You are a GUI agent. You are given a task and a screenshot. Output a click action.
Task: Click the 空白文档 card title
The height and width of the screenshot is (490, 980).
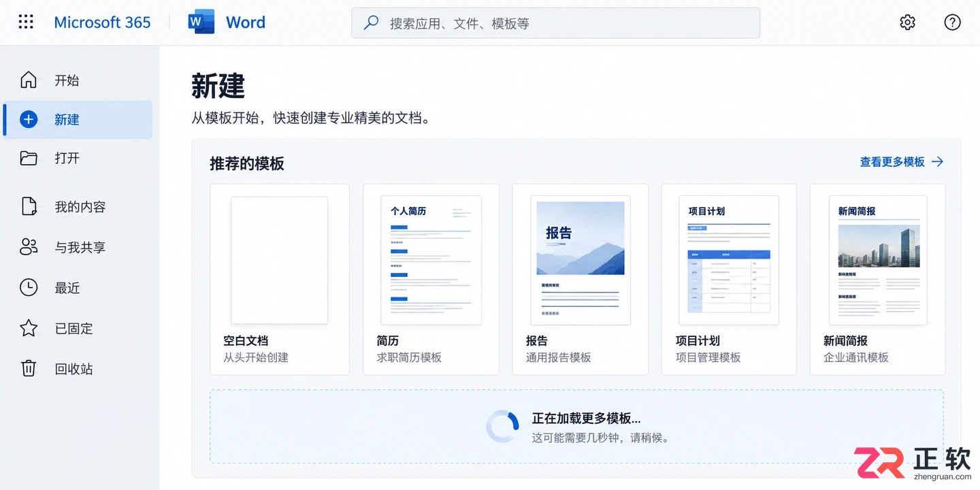coord(246,340)
